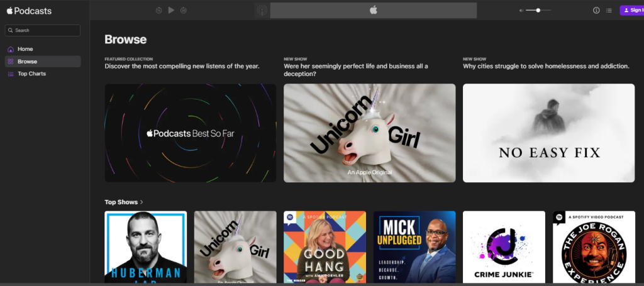This screenshot has height=286, width=644.
Task: Open Mick Unplugged show artwork
Action: click(414, 246)
